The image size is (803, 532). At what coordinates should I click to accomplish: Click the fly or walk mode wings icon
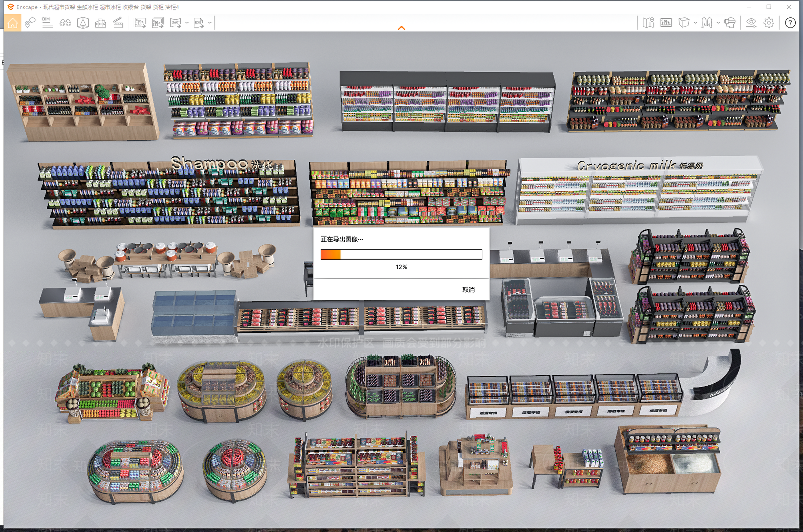click(x=707, y=23)
